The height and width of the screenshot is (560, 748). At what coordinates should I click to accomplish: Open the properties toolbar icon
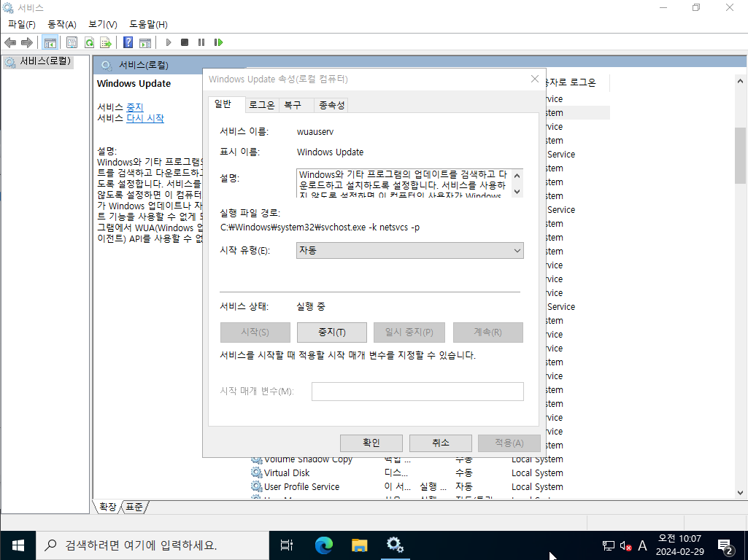72,42
